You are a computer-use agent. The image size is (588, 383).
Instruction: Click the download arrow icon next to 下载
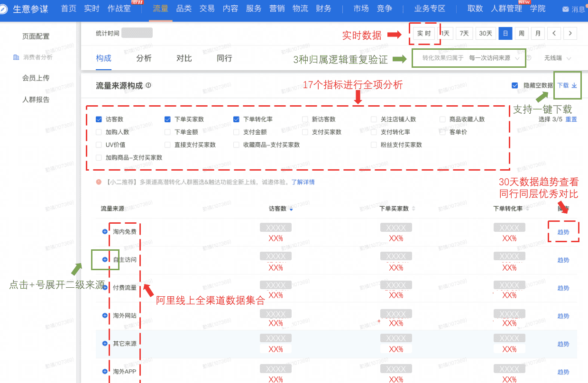click(574, 86)
